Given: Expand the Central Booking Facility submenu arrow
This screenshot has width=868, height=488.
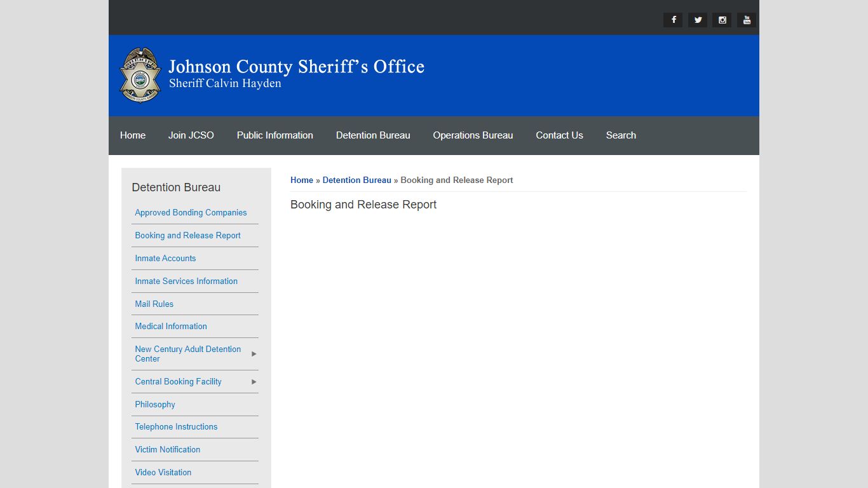Looking at the screenshot, I should pos(254,382).
